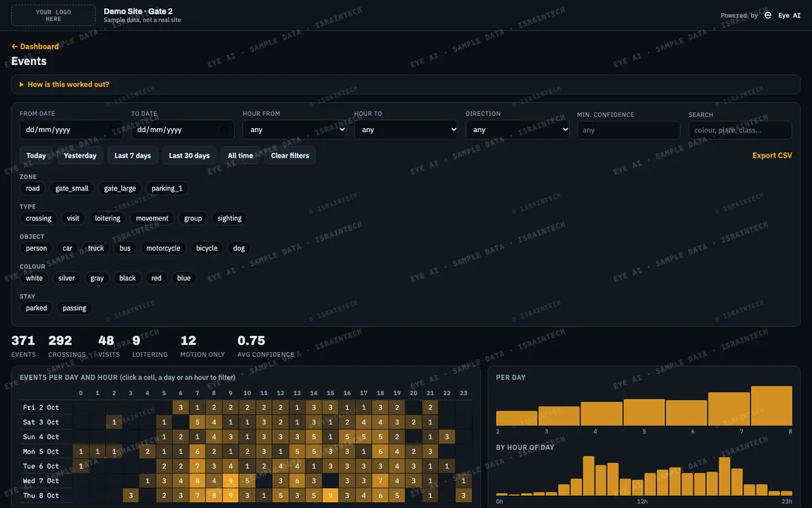Image resolution: width=812 pixels, height=508 pixels.
Task: Select the 'parked' stay filter
Action: (x=37, y=308)
